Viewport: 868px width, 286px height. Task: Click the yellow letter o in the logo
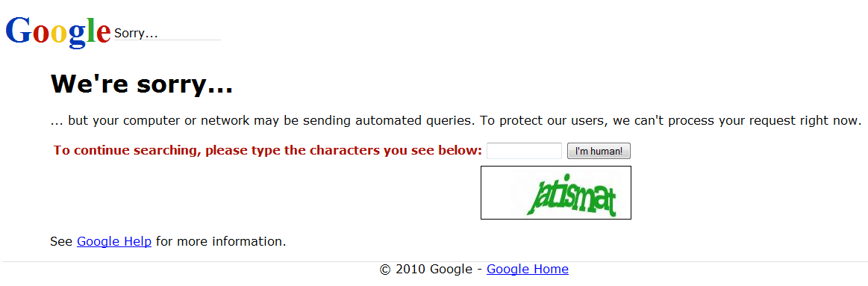(58, 34)
